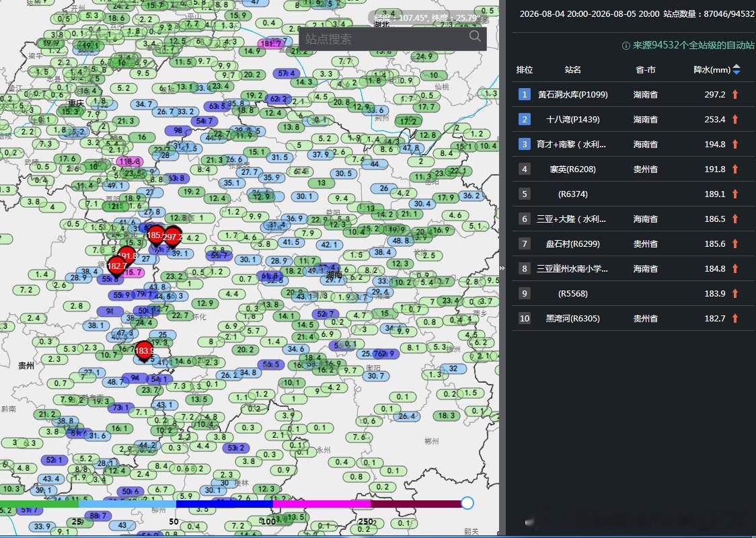Click the light blue legend segment
The width and height of the screenshot is (756, 538).
[127, 504]
